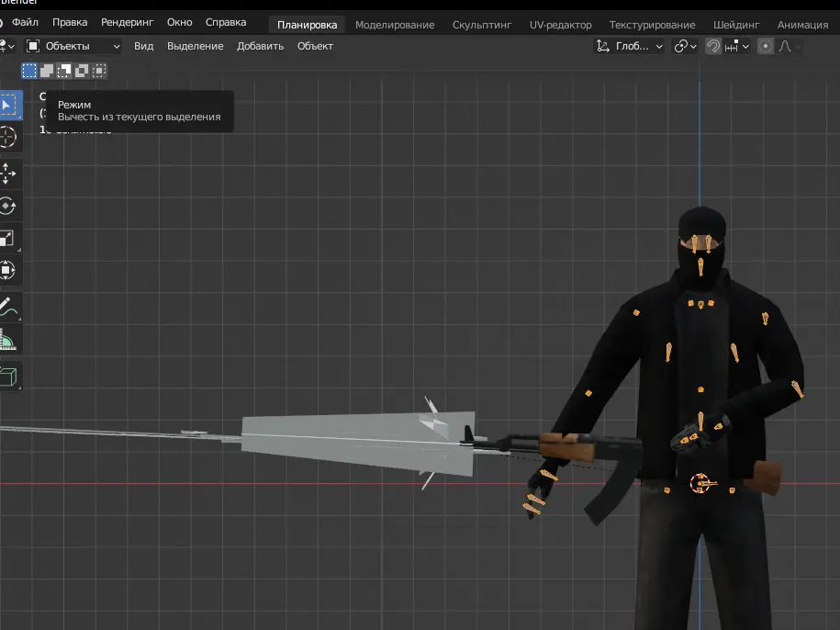The height and width of the screenshot is (630, 840).
Task: Click the Выделение menu button
Action: (195, 46)
